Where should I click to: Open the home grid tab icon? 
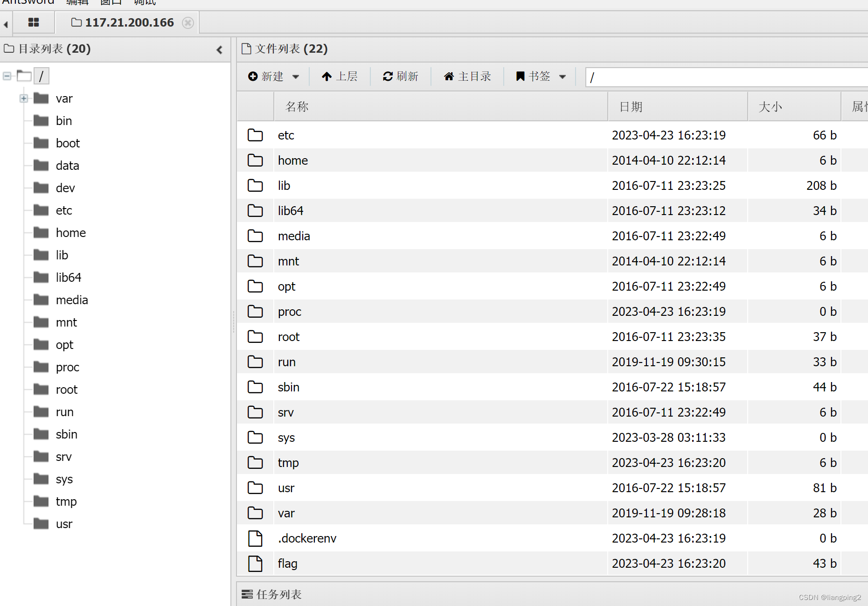[34, 22]
